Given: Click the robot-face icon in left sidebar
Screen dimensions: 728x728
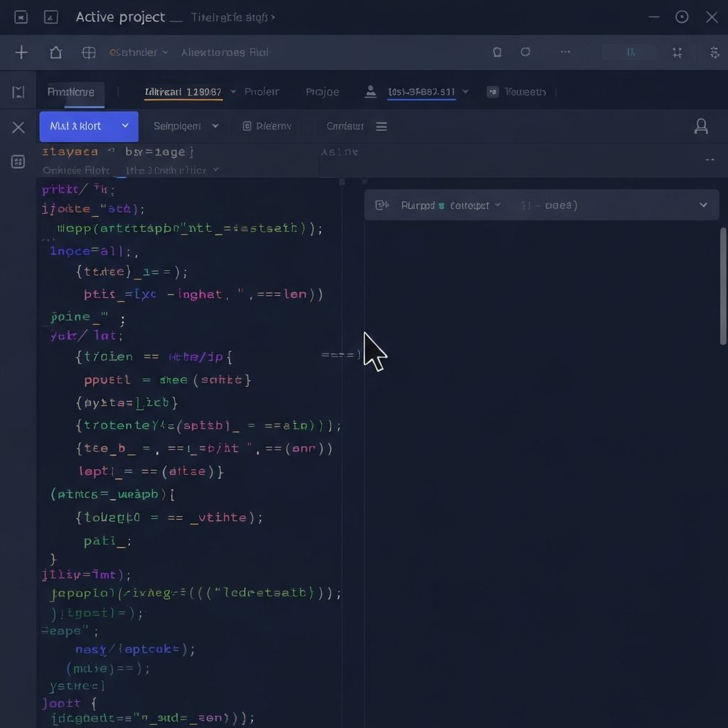Looking at the screenshot, I should [18, 162].
